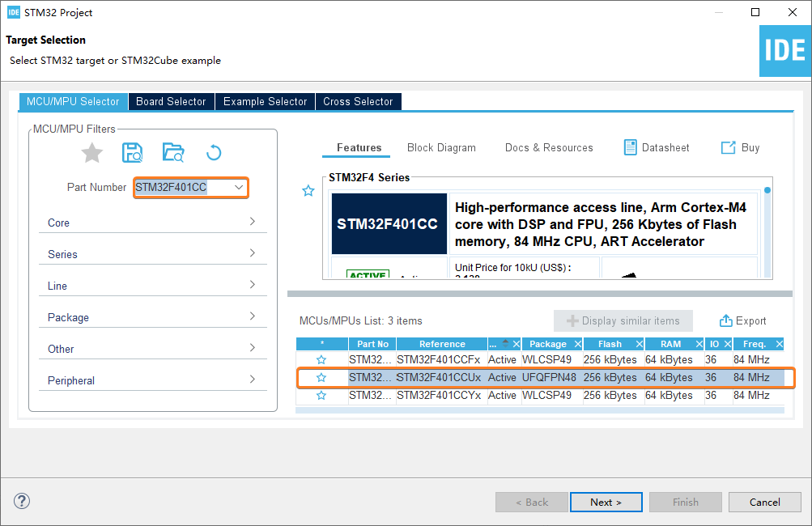The width and height of the screenshot is (812, 526).
Task: Open the Features tab
Action: coord(359,147)
